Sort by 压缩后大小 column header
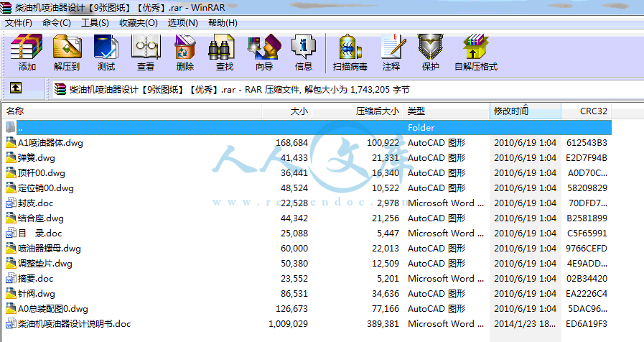The image size is (644, 342). point(358,111)
